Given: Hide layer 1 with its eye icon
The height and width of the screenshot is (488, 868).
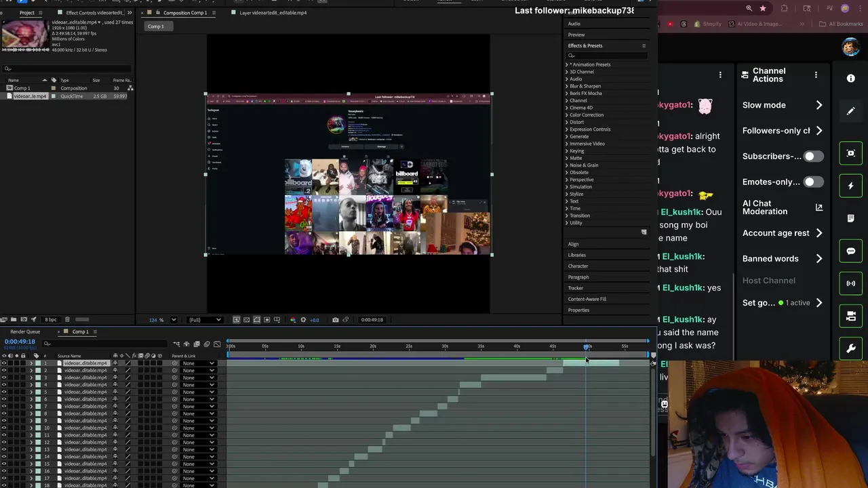Looking at the screenshot, I should (x=4, y=363).
